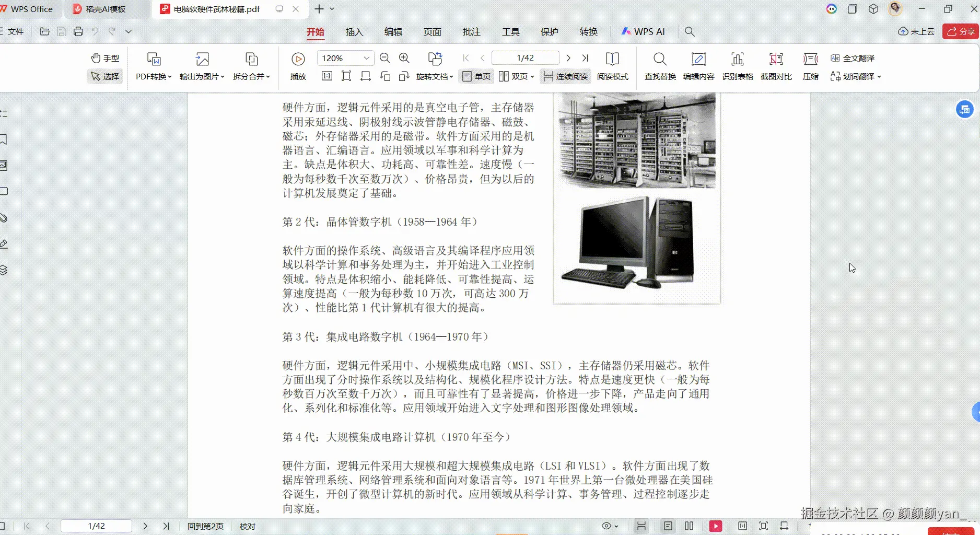Switch to Page (页面) tab
This screenshot has height=535, width=980.
tap(433, 32)
